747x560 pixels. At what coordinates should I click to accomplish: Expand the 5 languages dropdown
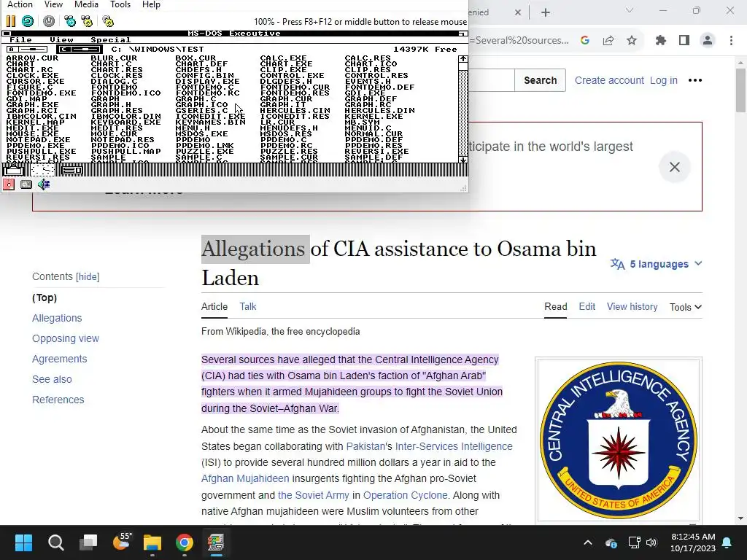[656, 264]
